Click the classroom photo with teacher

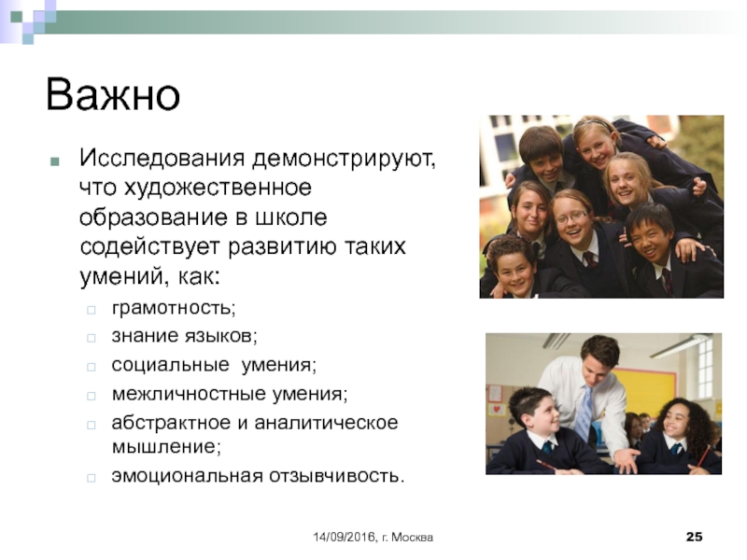coord(603,404)
